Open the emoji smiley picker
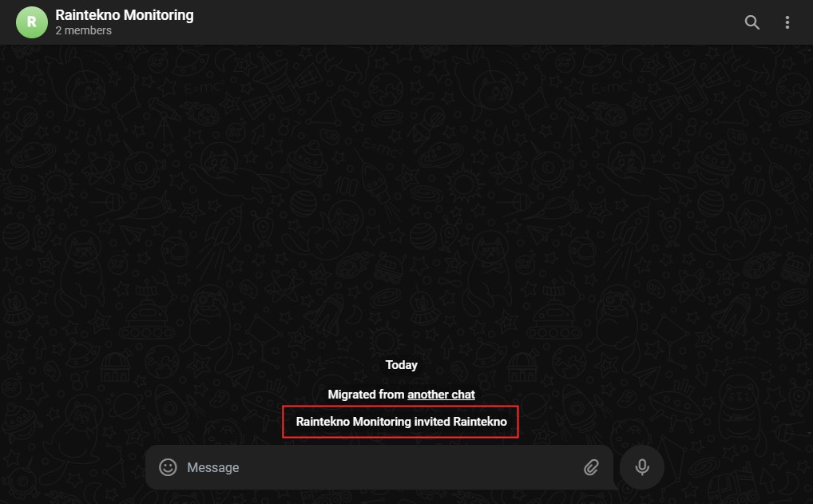The height and width of the screenshot is (504, 813). coord(168,467)
